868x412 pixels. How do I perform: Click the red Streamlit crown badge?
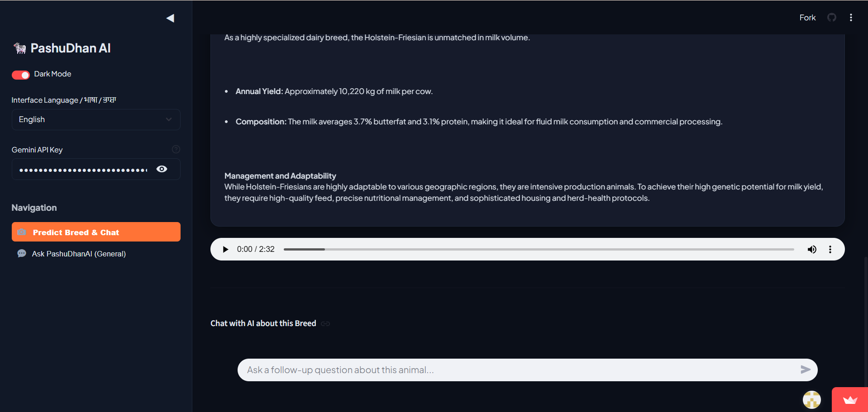[x=850, y=400]
